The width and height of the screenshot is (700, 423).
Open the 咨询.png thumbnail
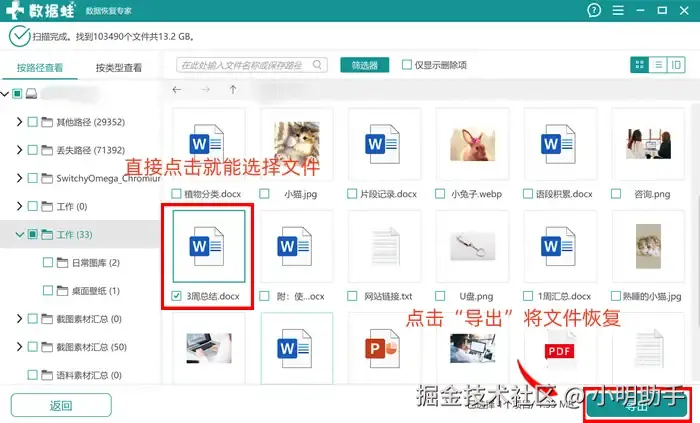tap(648, 144)
